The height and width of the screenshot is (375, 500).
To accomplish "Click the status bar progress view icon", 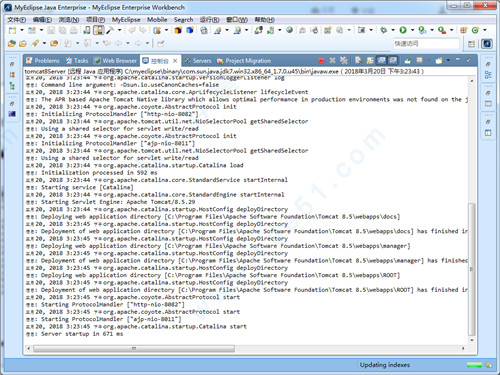I will (488, 365).
